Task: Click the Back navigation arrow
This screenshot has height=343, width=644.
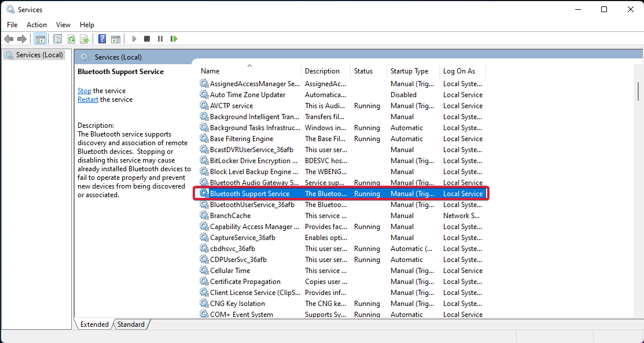Action: click(9, 39)
